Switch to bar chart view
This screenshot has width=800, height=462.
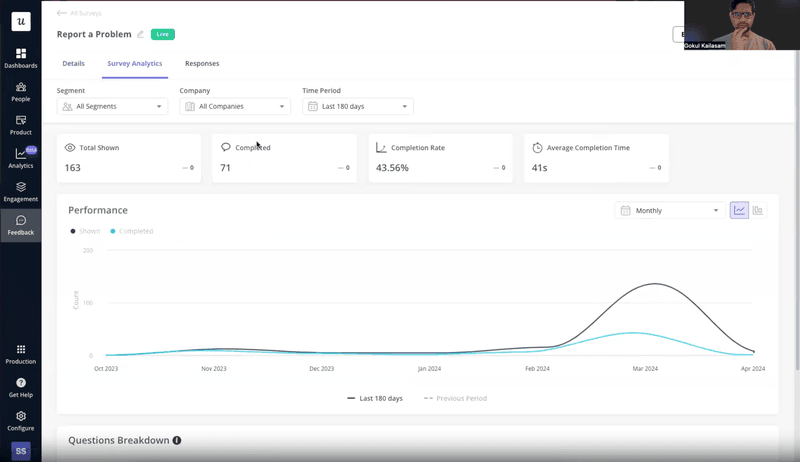click(x=758, y=210)
